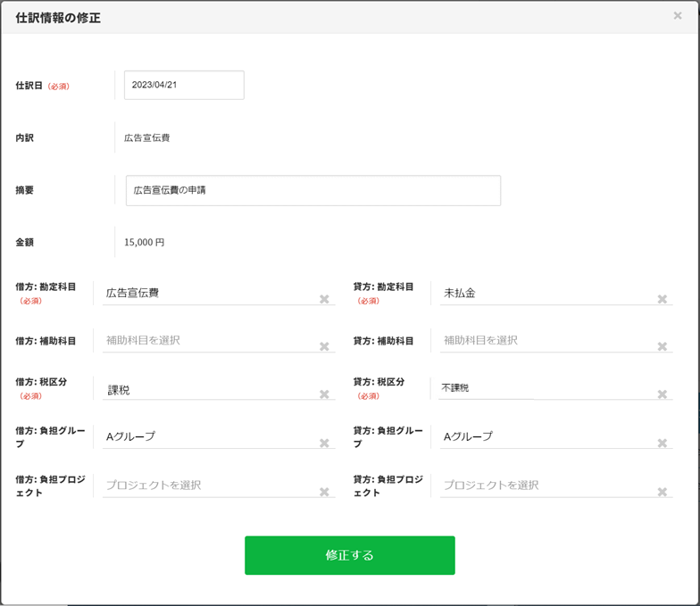Viewport: 700px width, 606px height.
Task: Close the 仕訳情報の修正 dialog
Action: (678, 16)
